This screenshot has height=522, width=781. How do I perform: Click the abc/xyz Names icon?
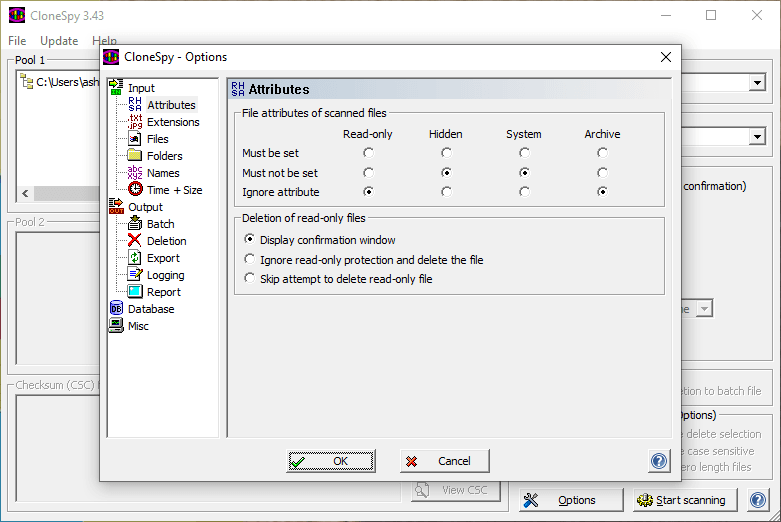135,172
